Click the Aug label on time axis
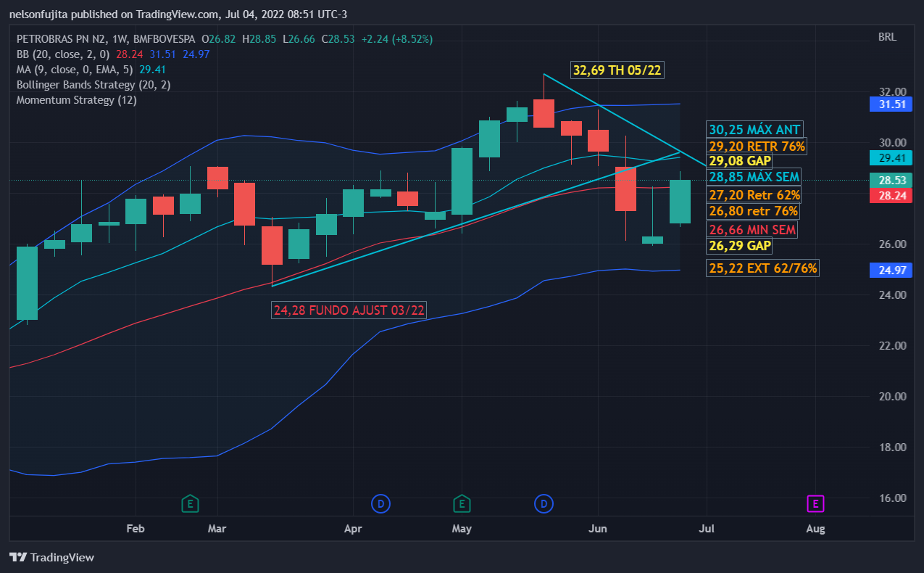924x573 pixels. 816,529
